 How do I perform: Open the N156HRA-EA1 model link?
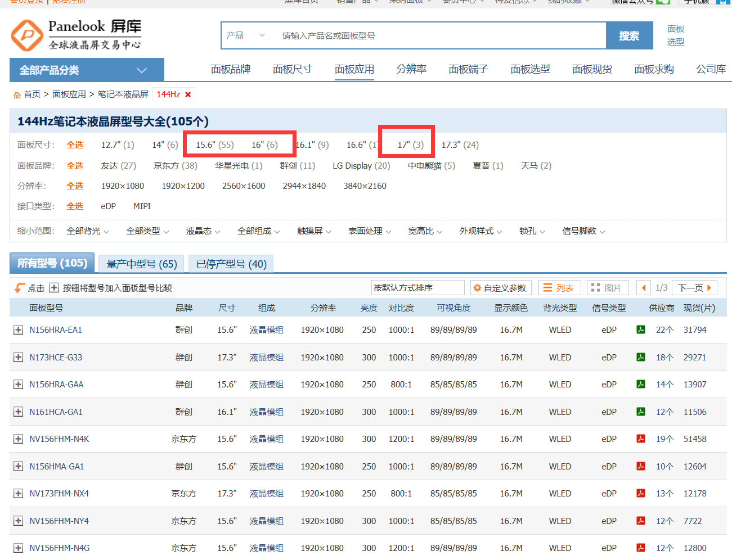[x=56, y=330]
